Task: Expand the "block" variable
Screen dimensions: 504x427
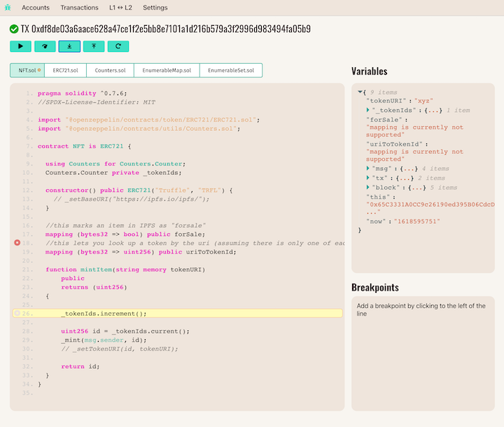Action: (368, 188)
